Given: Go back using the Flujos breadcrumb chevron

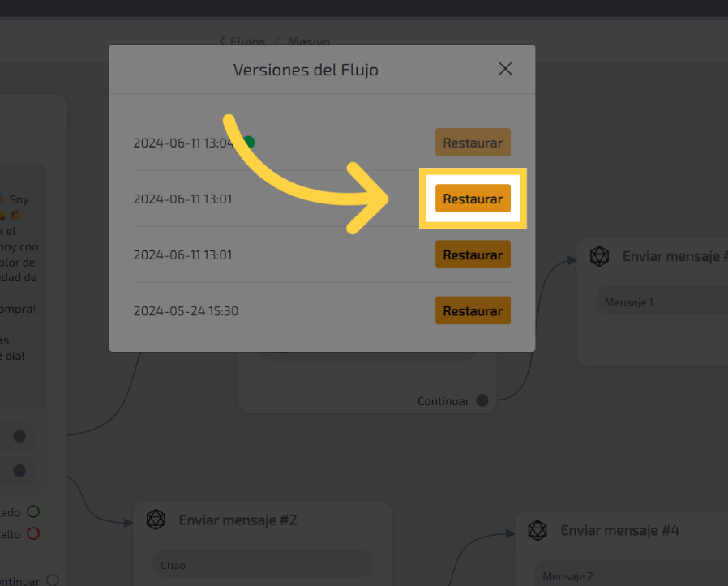Looking at the screenshot, I should pos(223,41).
